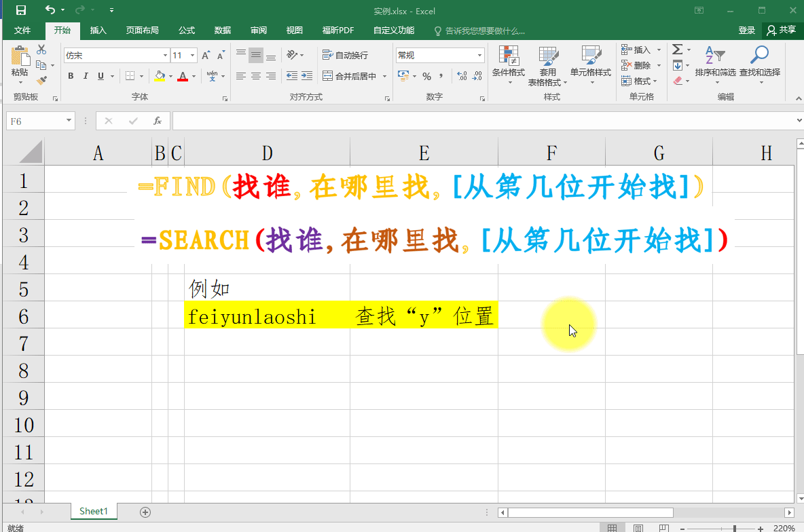The image size is (804, 532).
Task: Click the AutoSum sigma icon
Action: pos(677,50)
